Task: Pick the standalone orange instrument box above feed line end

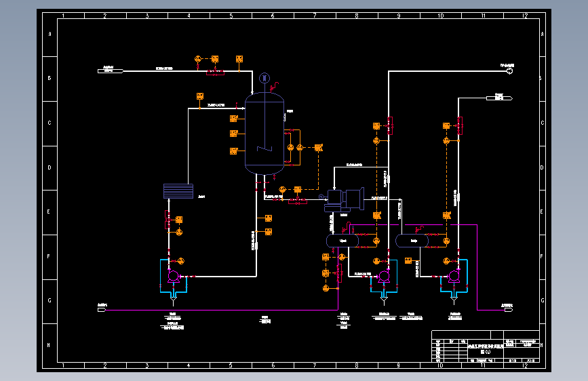Action: 239,59
